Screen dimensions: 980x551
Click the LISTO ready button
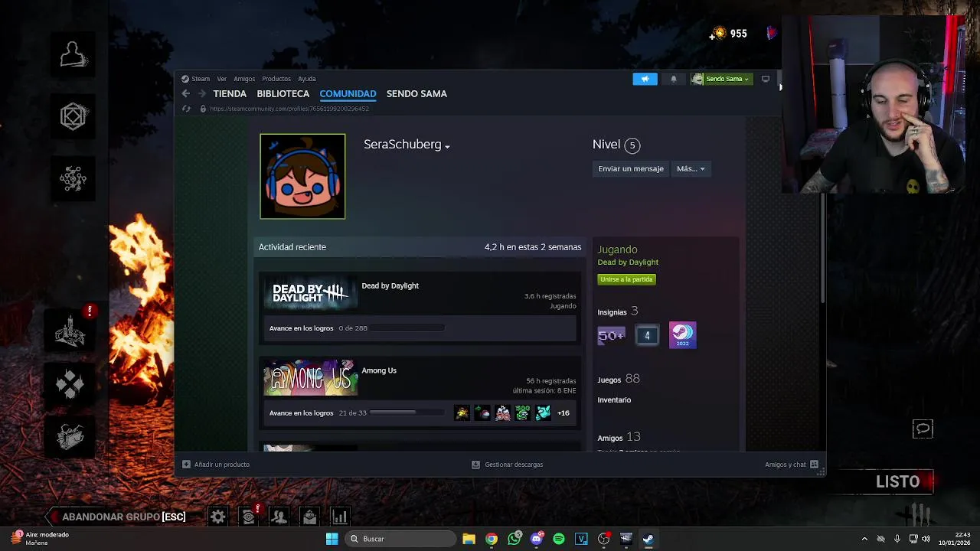tap(897, 482)
